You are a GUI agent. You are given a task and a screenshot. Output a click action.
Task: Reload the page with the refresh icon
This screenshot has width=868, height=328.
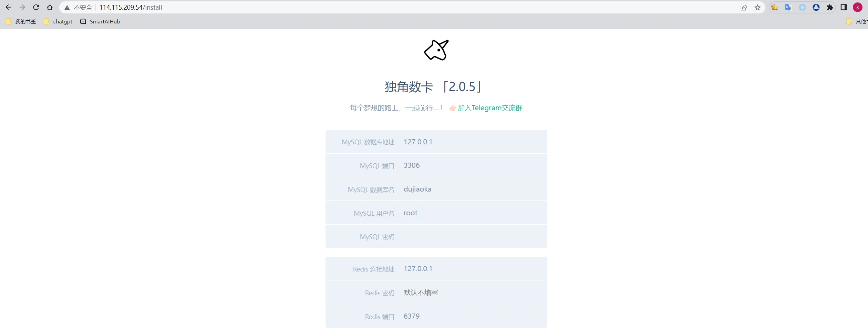(36, 7)
